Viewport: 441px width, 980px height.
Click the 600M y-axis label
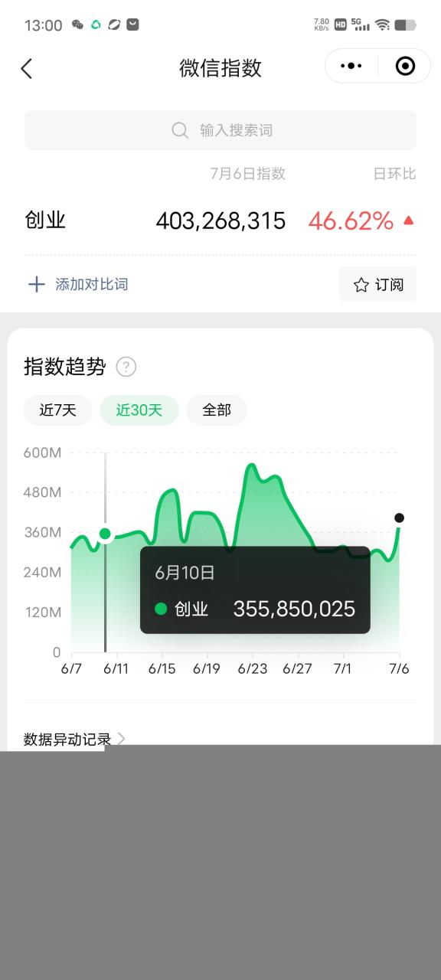(42, 452)
